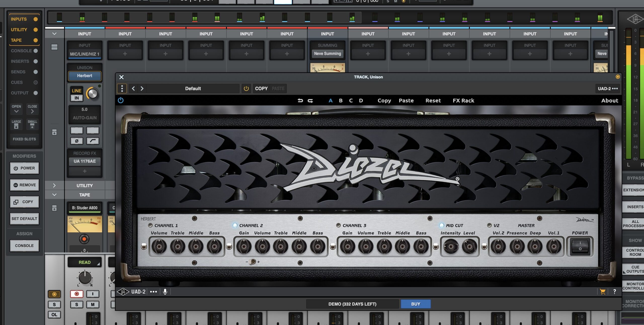Toggle the CUES view switch
The image size is (644, 325).
tap(35, 82)
